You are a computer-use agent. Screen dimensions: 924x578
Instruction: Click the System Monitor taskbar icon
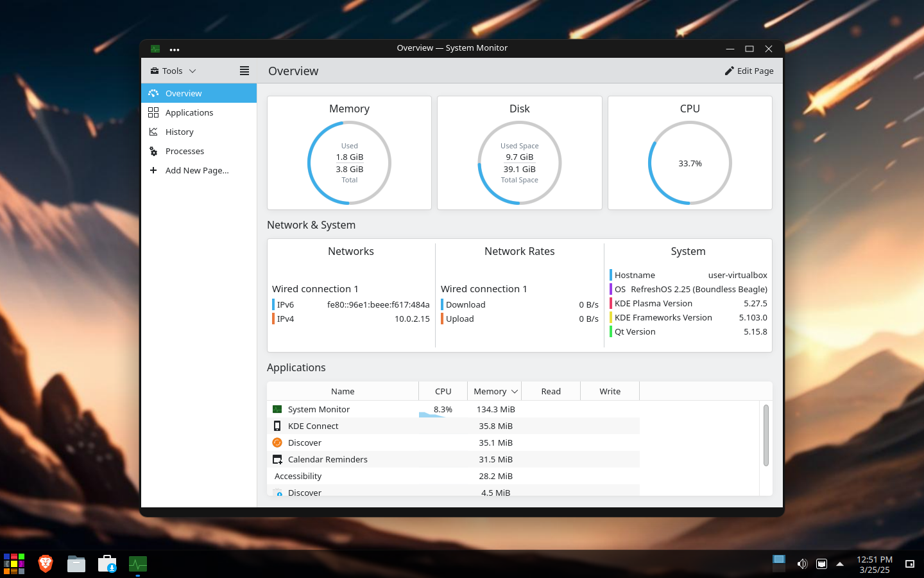point(138,564)
